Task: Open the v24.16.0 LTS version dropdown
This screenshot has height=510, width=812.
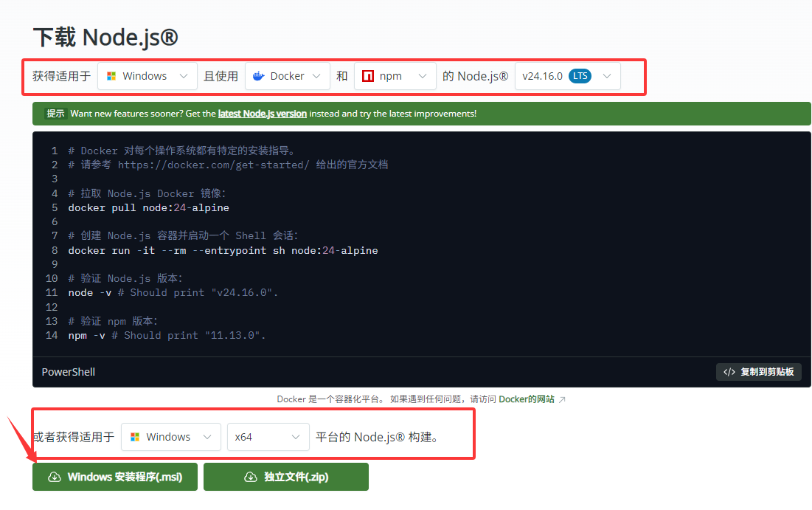Action: point(568,76)
